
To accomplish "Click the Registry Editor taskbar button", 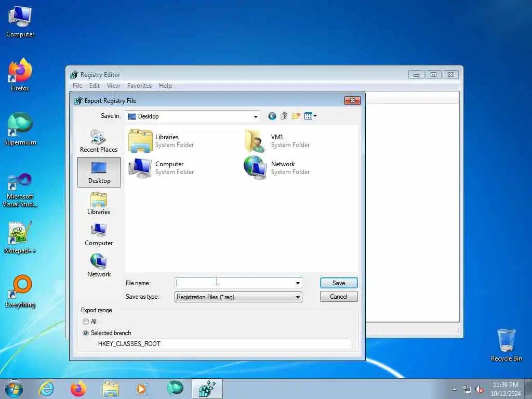I will coord(207,389).
